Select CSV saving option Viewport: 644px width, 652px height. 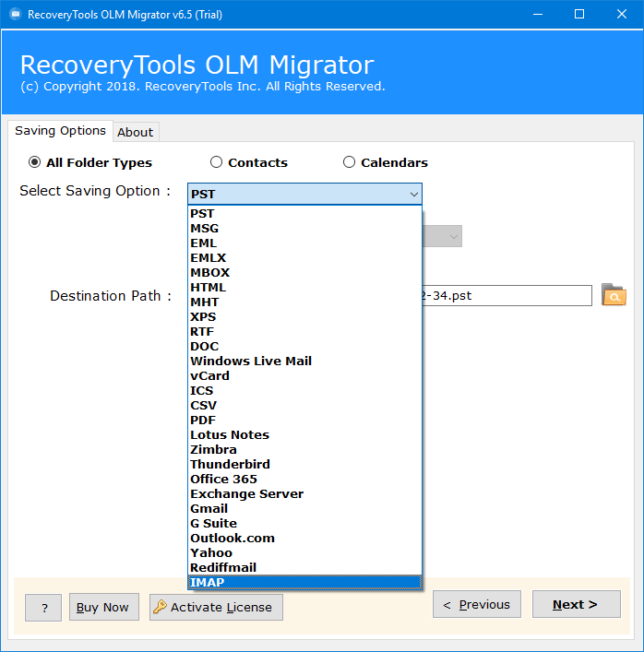tap(305, 406)
